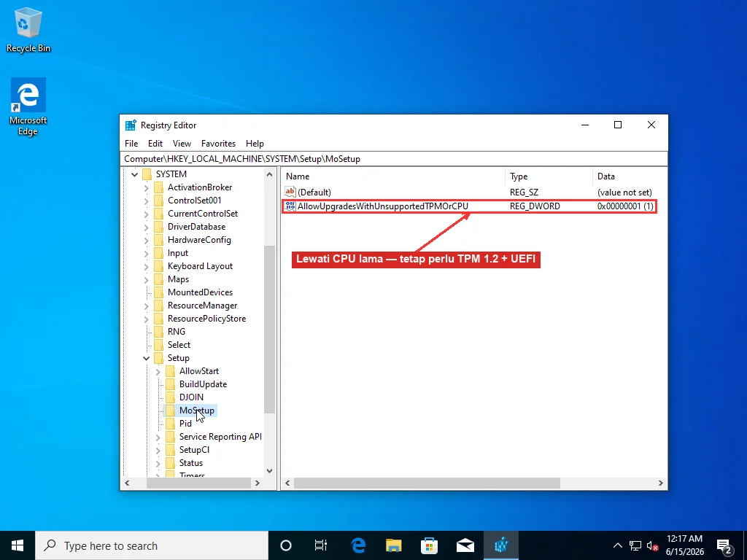Expand the HardwareConfig node

point(146,241)
